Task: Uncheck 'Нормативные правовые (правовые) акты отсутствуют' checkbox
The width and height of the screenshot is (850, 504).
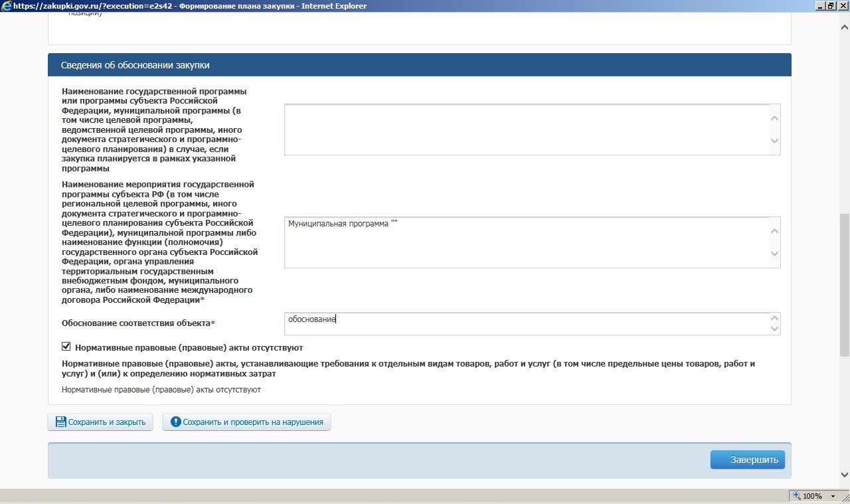Action: 66,347
